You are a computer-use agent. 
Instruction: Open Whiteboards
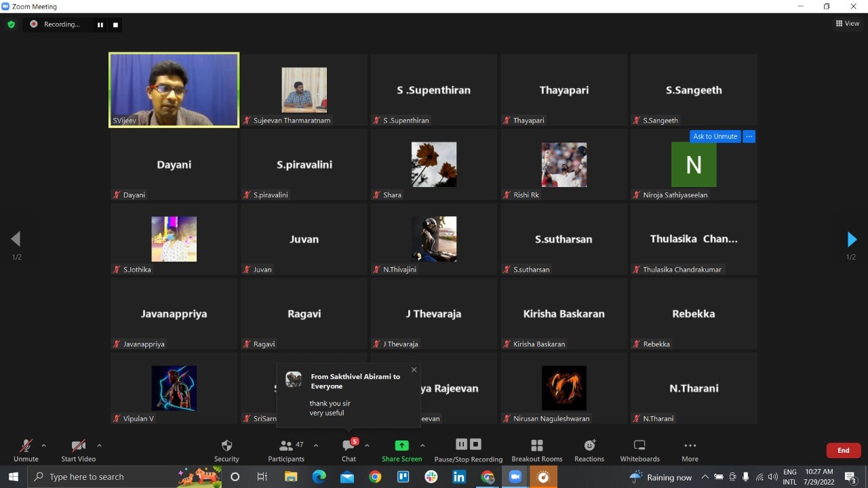(639, 450)
